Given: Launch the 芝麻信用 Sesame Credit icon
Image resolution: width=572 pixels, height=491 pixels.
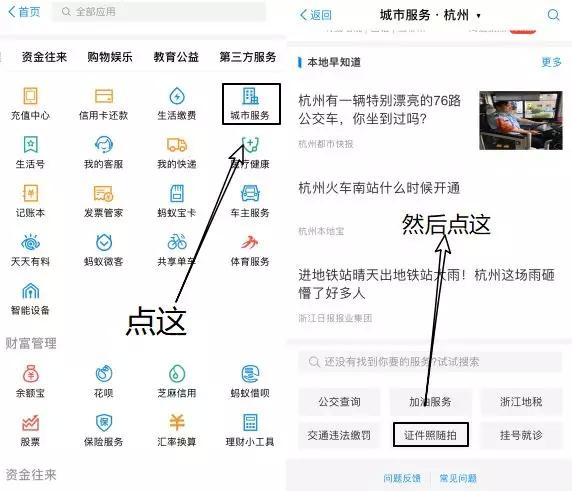Looking at the screenshot, I should click(177, 374).
